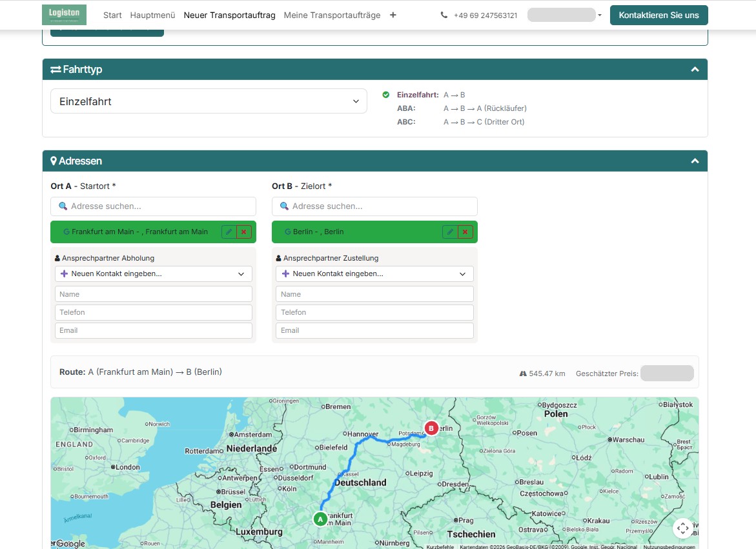Edit the Frankfurt am Main address (pencil icon)
Image resolution: width=756 pixels, height=549 pixels.
point(229,232)
